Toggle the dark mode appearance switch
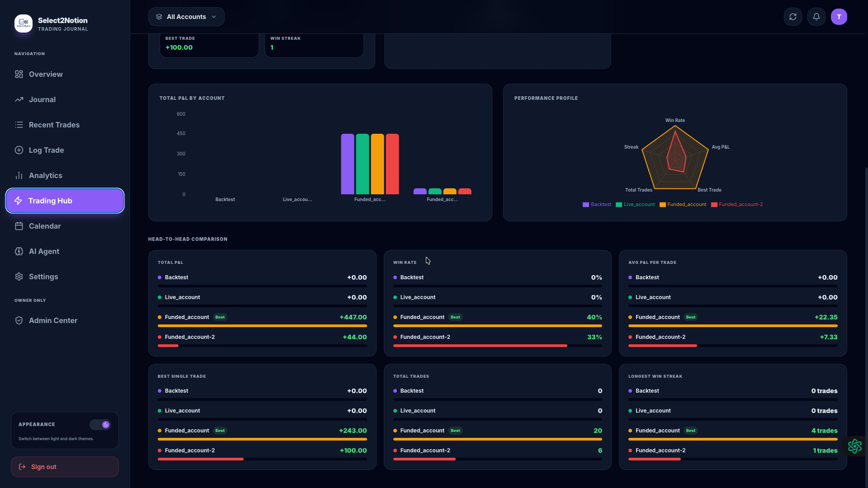This screenshot has width=868, height=488. pos(100,425)
